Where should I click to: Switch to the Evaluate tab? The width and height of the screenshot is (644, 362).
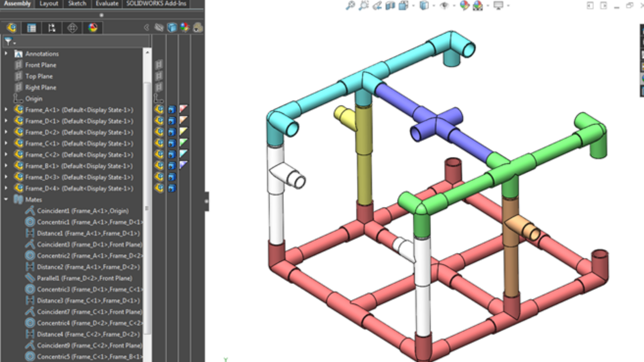[107, 4]
